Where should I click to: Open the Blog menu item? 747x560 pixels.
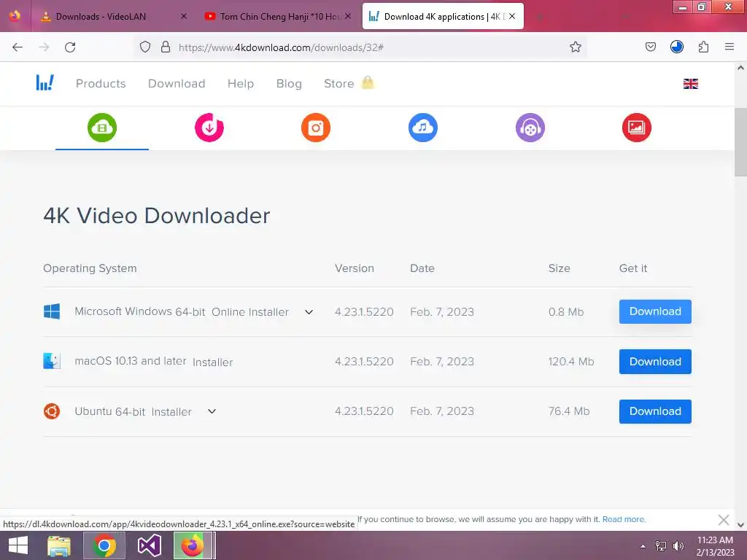pyautogui.click(x=289, y=83)
